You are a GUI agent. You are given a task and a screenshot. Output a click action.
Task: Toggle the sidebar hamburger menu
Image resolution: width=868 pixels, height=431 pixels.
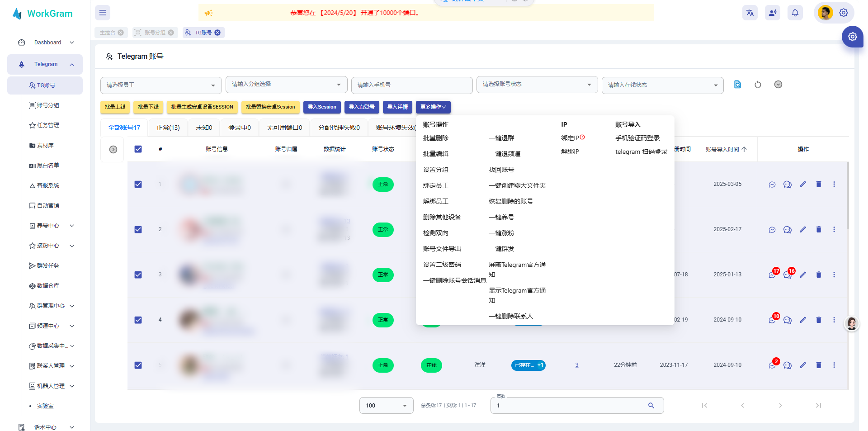(103, 13)
